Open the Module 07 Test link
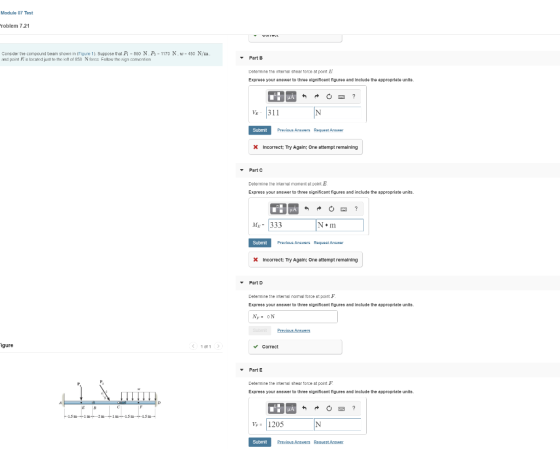Viewport: 560px width, 449px height. [x=17, y=13]
